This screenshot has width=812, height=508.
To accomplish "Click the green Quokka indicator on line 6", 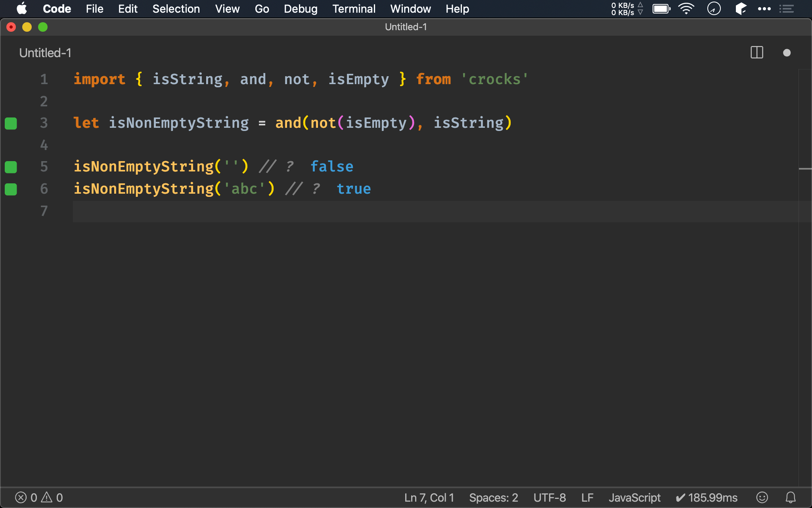I will coord(11,189).
